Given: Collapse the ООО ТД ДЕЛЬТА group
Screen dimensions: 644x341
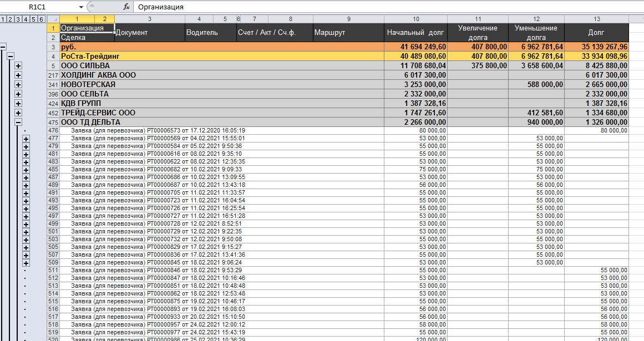Looking at the screenshot, I should point(18,123).
